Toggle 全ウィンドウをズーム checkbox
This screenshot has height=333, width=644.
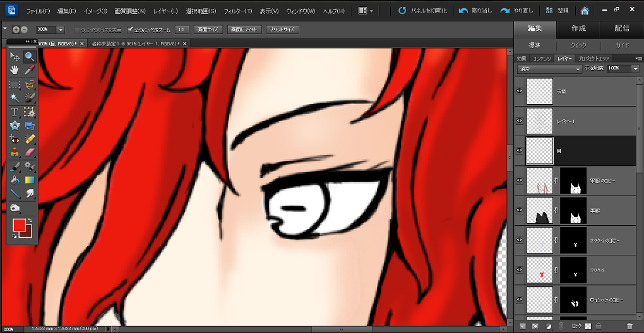pyautogui.click(x=130, y=30)
